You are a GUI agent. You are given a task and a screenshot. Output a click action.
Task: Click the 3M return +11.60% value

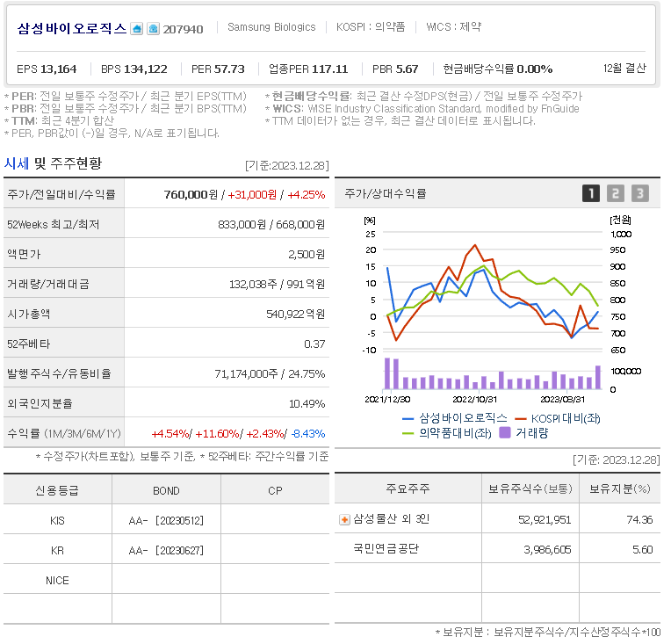(x=217, y=434)
